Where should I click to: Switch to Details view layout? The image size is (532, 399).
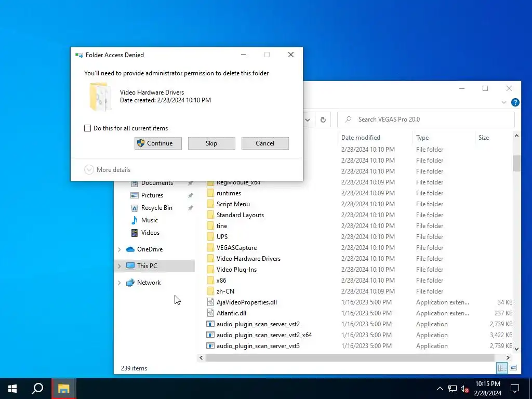[x=502, y=368]
